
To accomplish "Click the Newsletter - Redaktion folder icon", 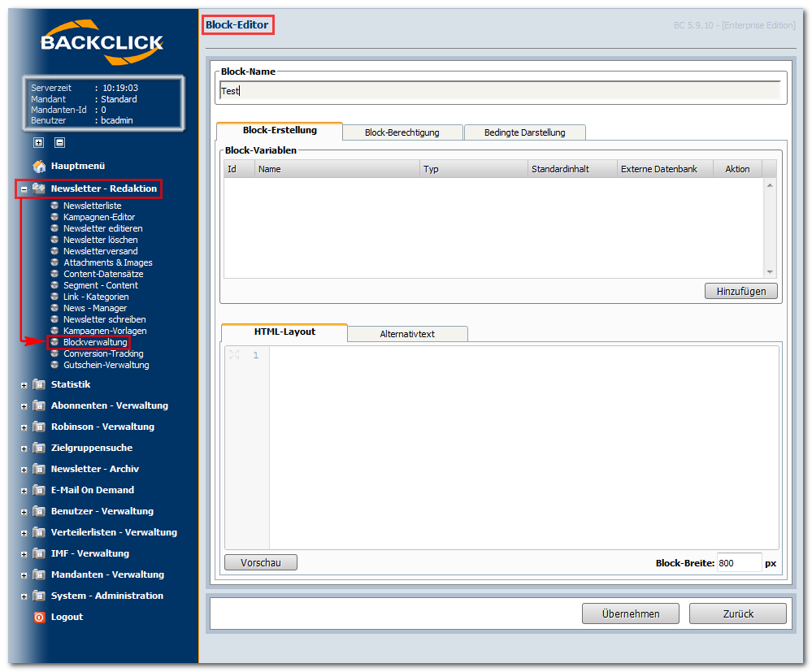I will click(39, 189).
